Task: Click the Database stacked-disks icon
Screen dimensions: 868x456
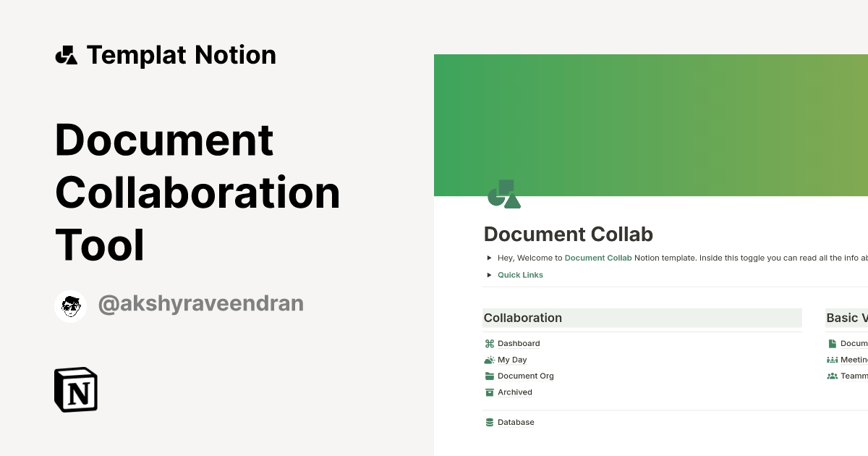Action: click(x=490, y=422)
